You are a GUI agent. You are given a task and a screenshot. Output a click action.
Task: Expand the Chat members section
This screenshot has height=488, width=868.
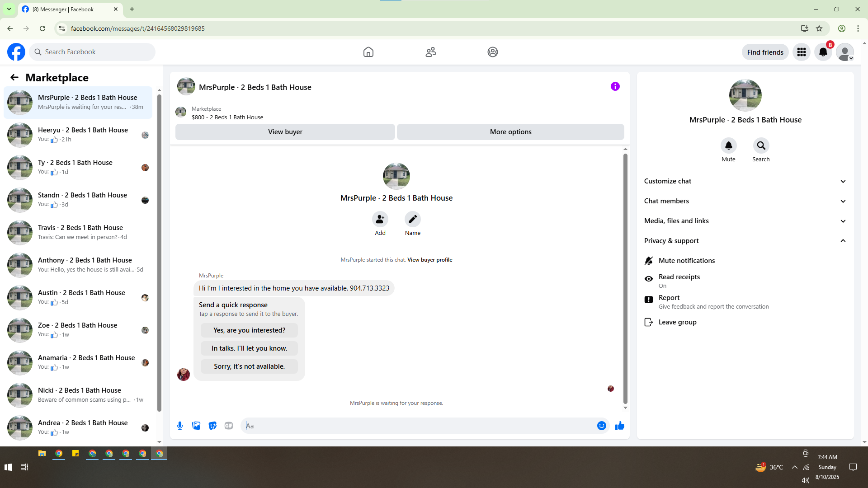coord(745,201)
